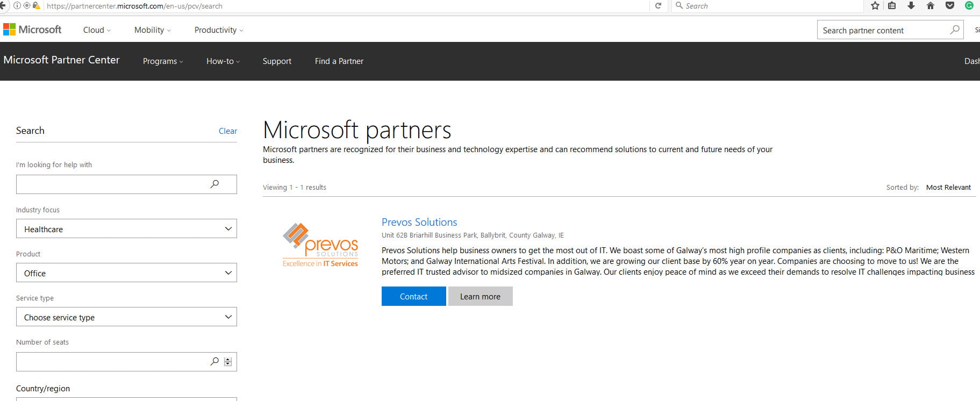The image size is (980, 401).
Task: Expand the Choose service type dropdown
Action: click(x=126, y=317)
